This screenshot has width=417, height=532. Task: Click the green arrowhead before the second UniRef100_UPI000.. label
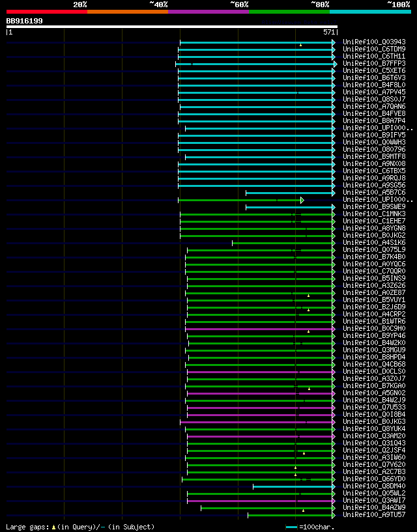[x=302, y=200]
